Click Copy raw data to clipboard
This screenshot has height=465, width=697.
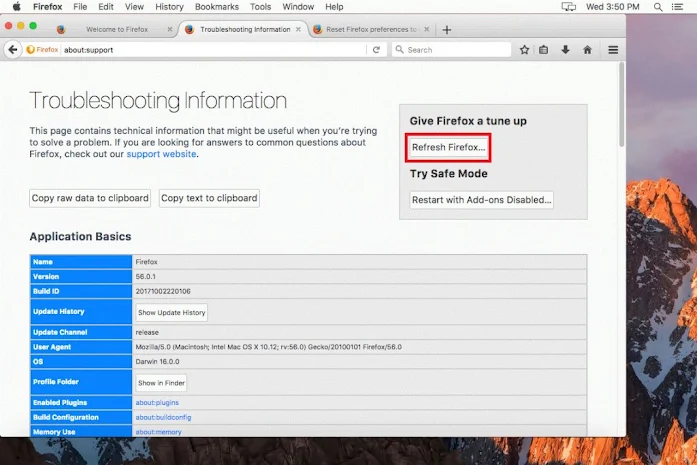(x=90, y=198)
